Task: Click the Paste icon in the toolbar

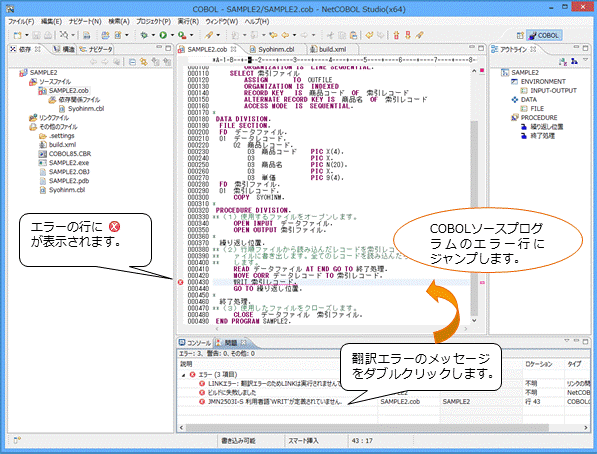Action: coord(353,35)
